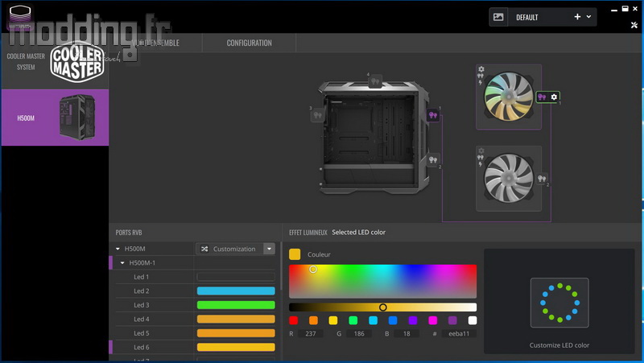Screen dimensions: 644x363
Task: Open profile image icon next to DEFAULT
Action: (498, 17)
